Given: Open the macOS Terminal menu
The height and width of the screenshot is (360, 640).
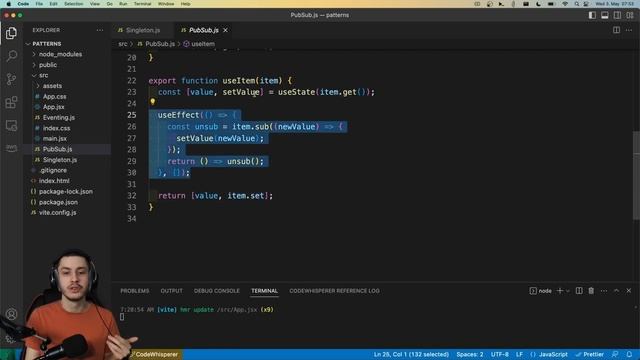Looking at the screenshot, I should (x=142, y=4).
